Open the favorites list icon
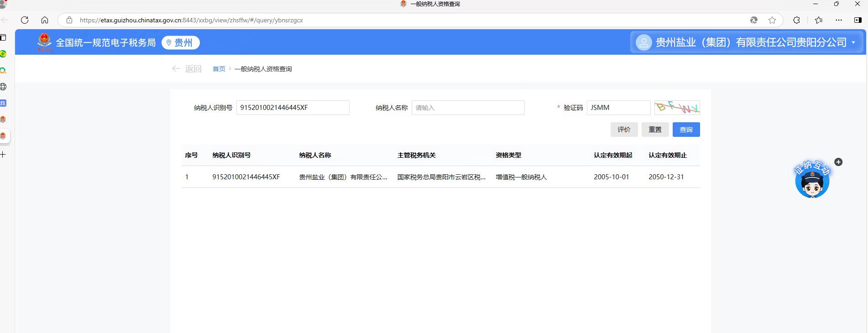 coord(819,20)
